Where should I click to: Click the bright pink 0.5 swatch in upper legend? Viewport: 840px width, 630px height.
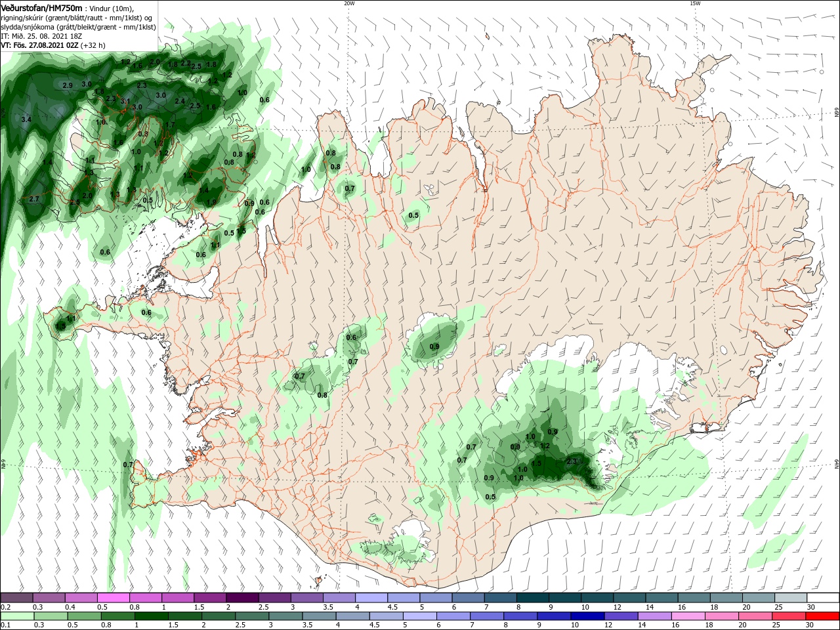(114, 598)
